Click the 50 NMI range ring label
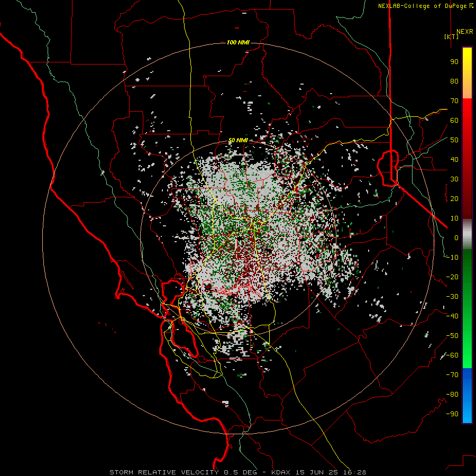 tap(238, 140)
